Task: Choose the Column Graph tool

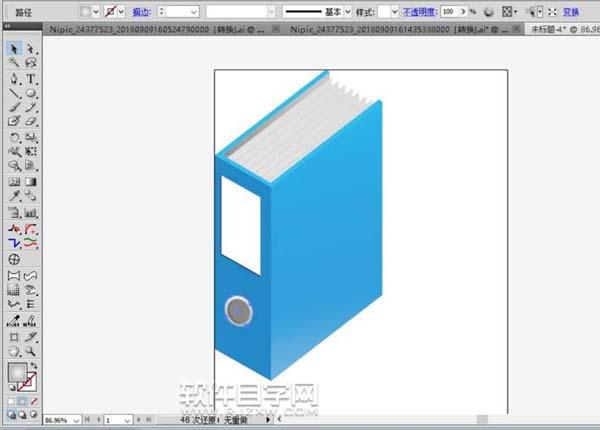Action: [31, 212]
